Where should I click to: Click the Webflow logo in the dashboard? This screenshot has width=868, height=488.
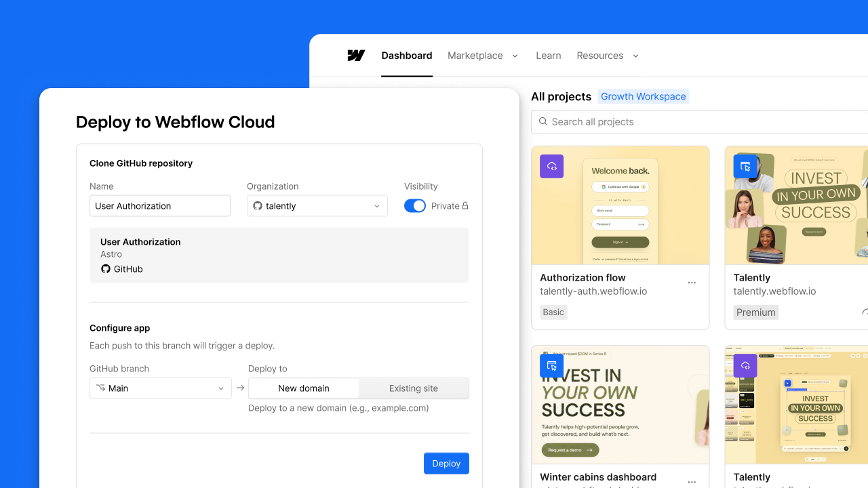tap(356, 56)
